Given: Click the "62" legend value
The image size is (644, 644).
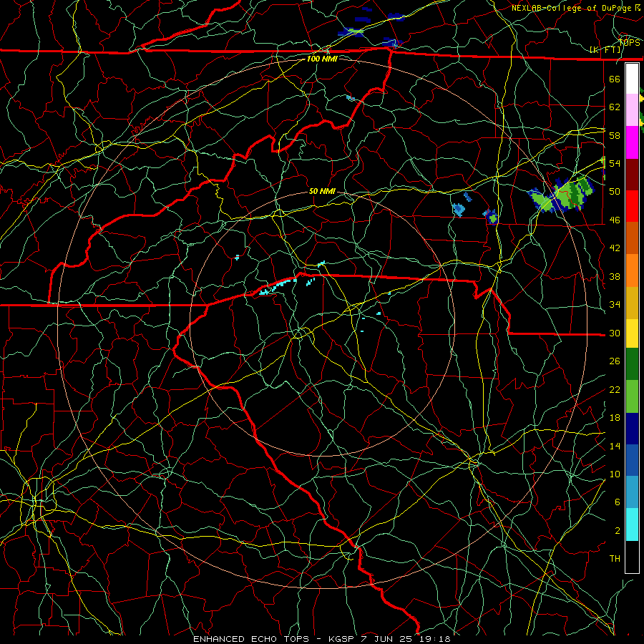Looking at the screenshot, I should pyautogui.click(x=615, y=107).
